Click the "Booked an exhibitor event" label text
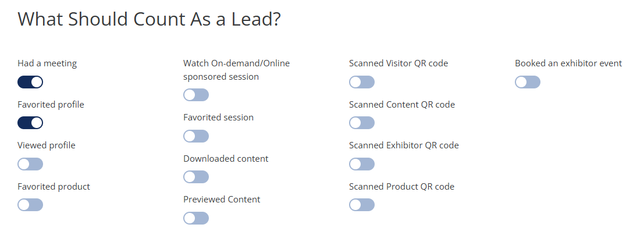 click(568, 63)
